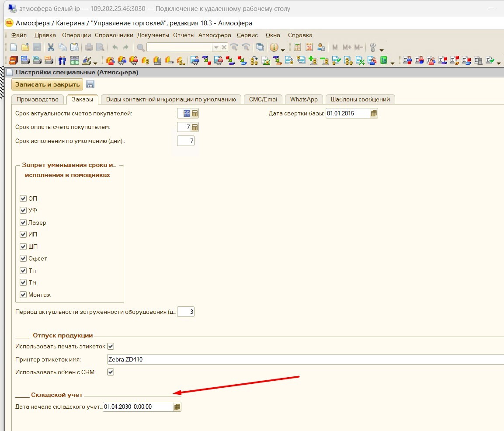Image resolution: width=504 pixels, height=431 pixels.
Task: Toggle Использовать обмен с CRM checkbox
Action: [x=111, y=372]
